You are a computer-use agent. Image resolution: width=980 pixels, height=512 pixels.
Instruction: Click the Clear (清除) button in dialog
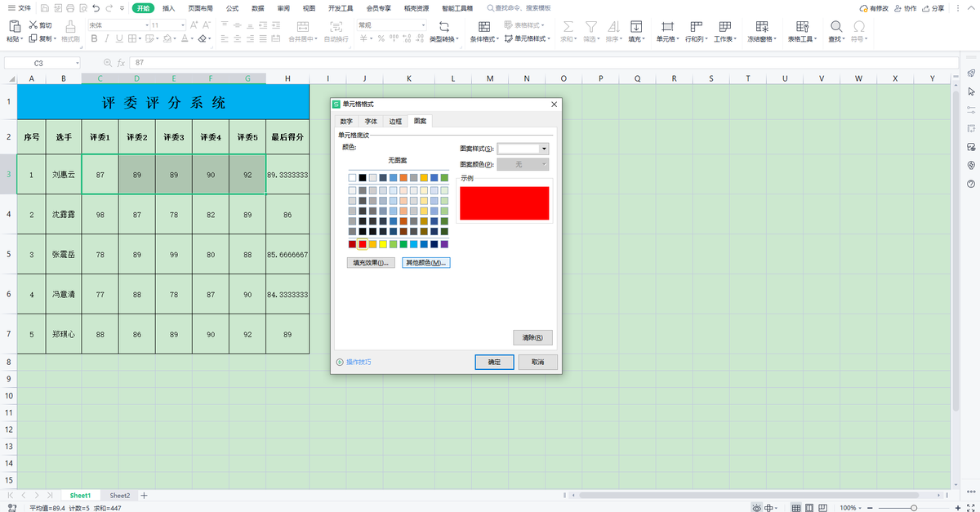(533, 337)
